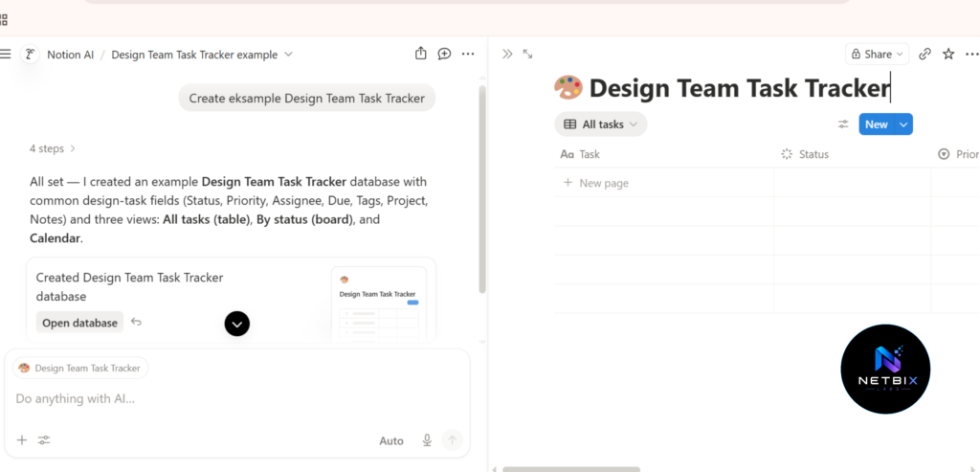Open the Share dropdown button
This screenshot has height=472, width=980.
pyautogui.click(x=878, y=55)
